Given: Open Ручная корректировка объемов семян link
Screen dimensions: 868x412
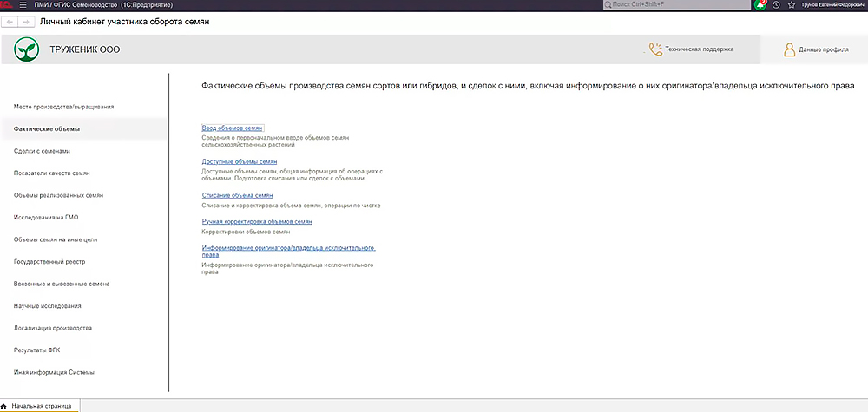Looking at the screenshot, I should (256, 222).
